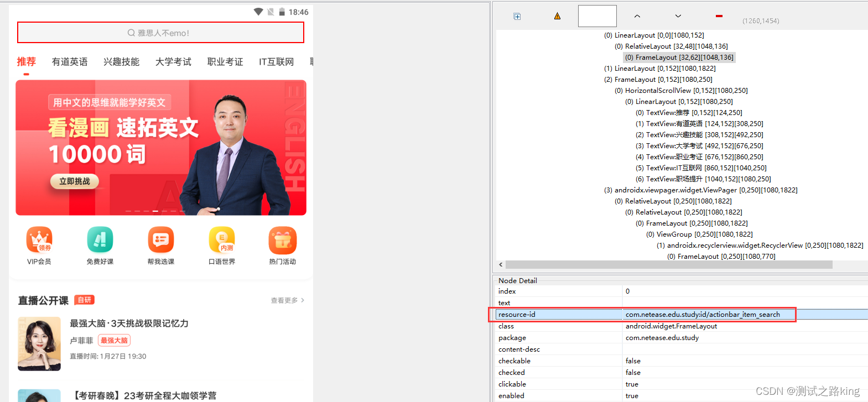Tap the 雅思人不emo! search field
868x402 pixels.
tap(160, 33)
